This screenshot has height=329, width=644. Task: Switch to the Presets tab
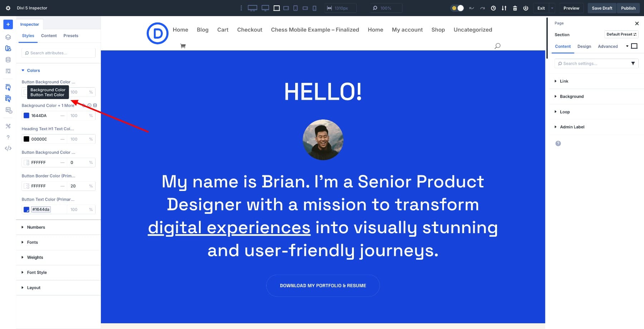point(71,36)
